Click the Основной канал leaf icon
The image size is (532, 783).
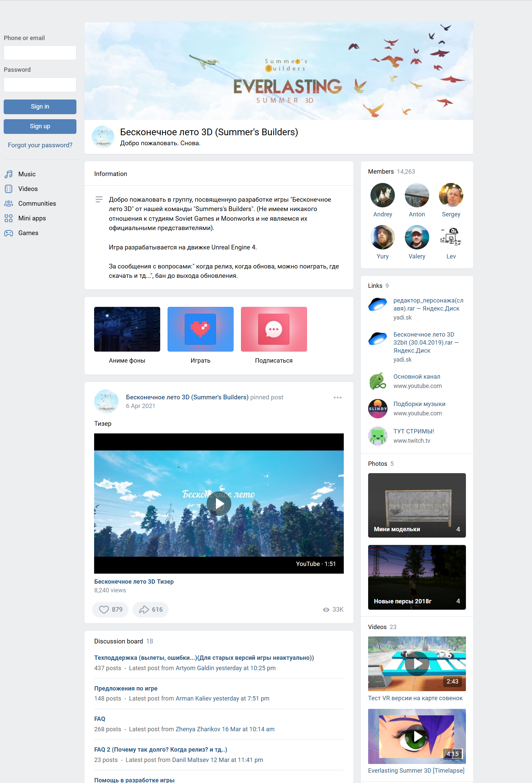(x=378, y=381)
